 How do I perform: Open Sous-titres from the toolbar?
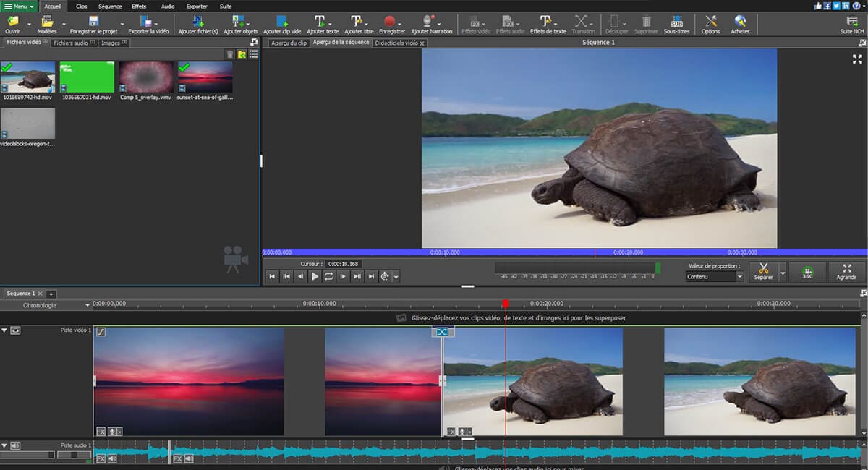coord(677,22)
